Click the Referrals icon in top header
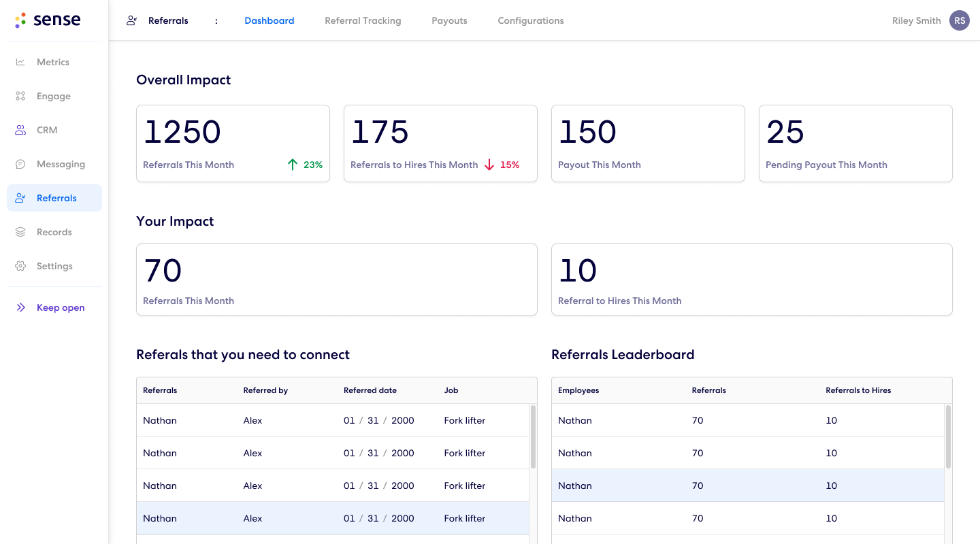The width and height of the screenshot is (980, 544). coord(132,20)
